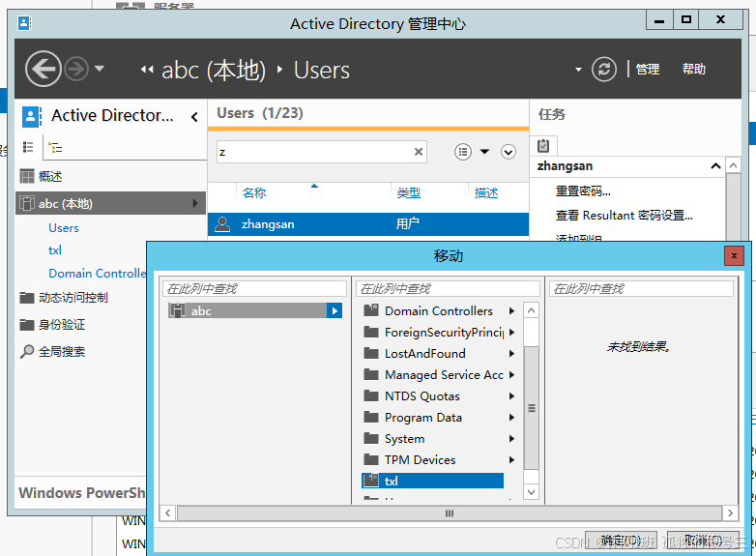Viewport: 756px width, 556px height.
Task: Select System container
Action: pos(404,438)
